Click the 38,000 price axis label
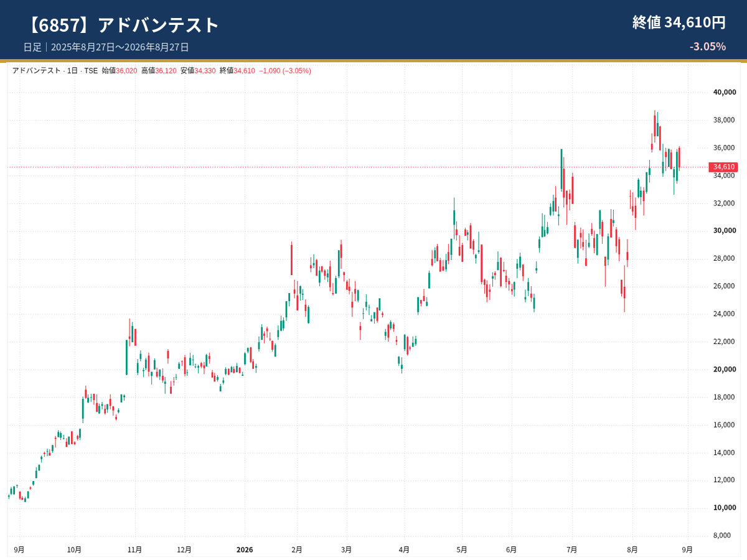 tap(725, 120)
